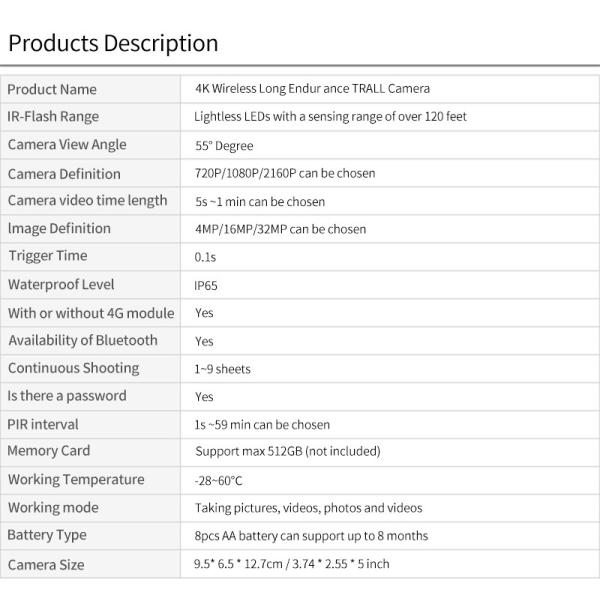Select the Availability of Bluetooth label
The height and width of the screenshot is (600, 600).
83,340
